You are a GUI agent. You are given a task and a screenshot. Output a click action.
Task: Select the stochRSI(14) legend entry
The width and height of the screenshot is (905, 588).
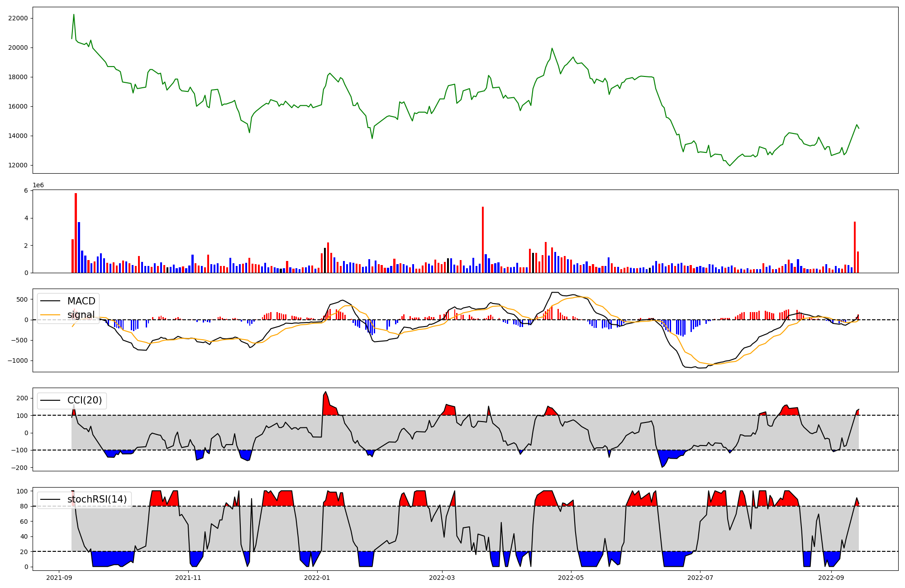97,499
